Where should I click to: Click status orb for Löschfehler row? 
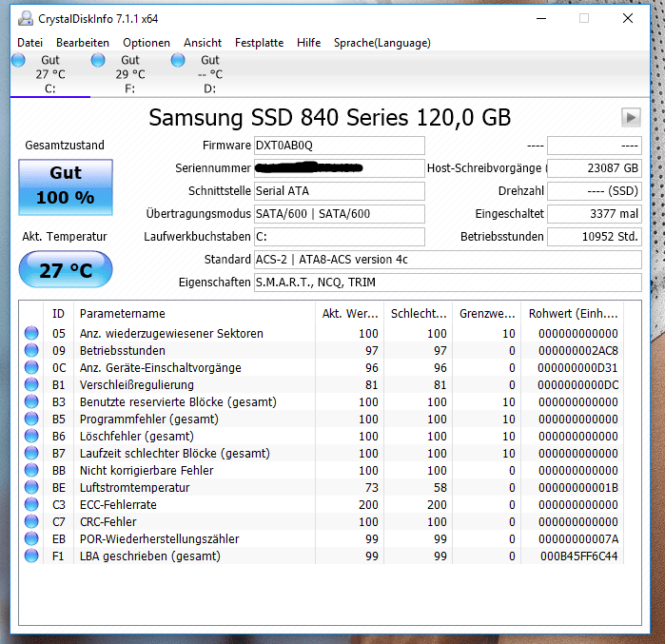[x=31, y=436]
